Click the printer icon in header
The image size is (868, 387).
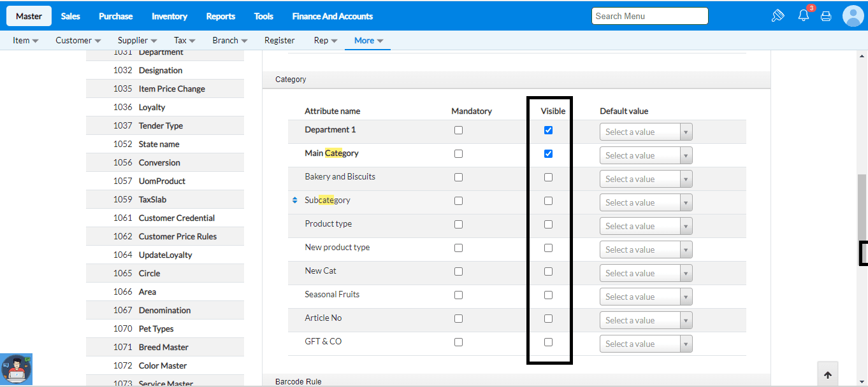826,17
